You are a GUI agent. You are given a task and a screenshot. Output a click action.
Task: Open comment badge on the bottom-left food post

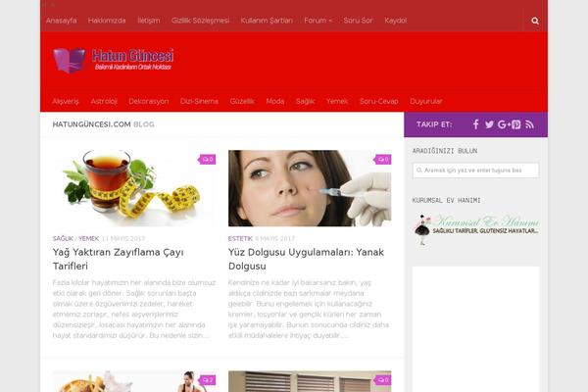[x=208, y=380]
